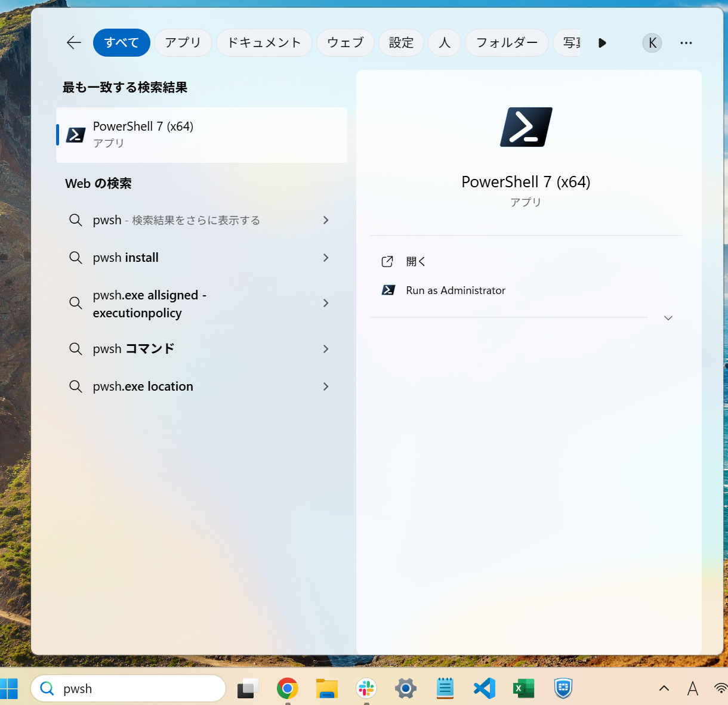The height and width of the screenshot is (705, 728).
Task: Click magnifier icon beside pwsh コマンド
Action: tap(76, 349)
